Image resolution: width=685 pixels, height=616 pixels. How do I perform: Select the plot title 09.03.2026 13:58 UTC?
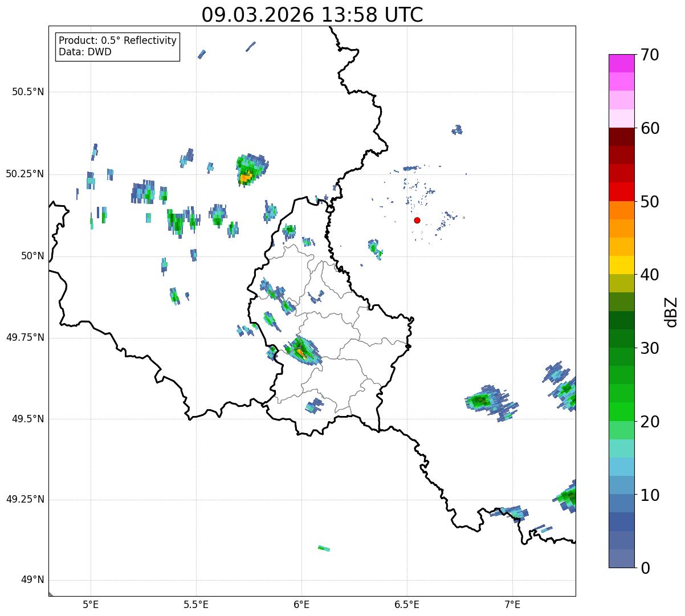(x=312, y=15)
